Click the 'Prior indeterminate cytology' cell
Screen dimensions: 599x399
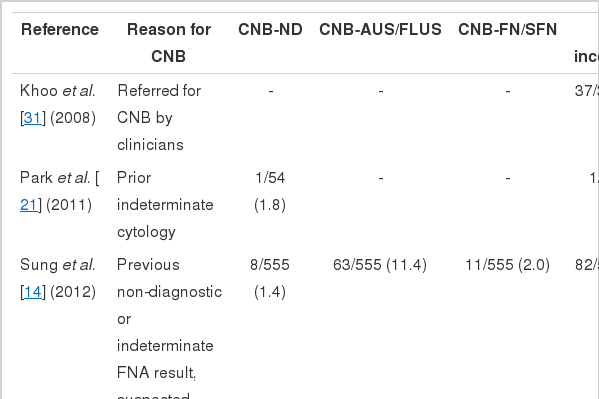point(165,205)
